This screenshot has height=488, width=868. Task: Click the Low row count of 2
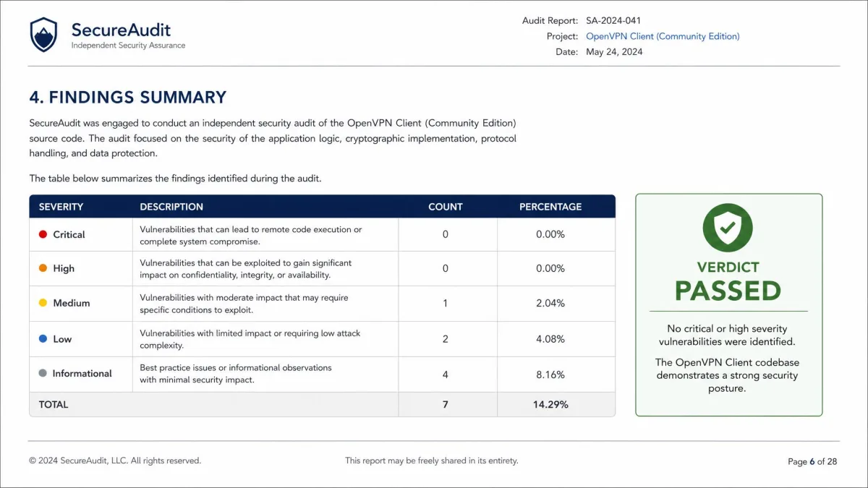[x=446, y=338]
